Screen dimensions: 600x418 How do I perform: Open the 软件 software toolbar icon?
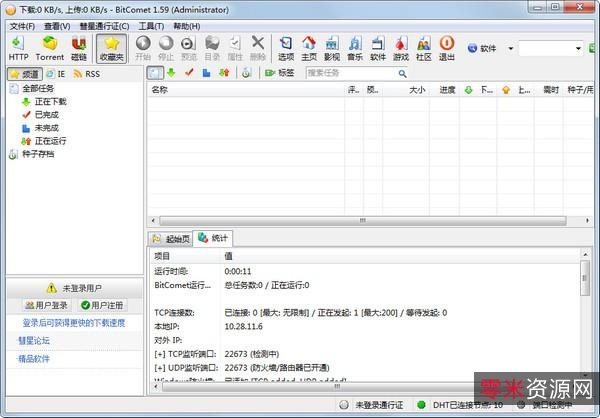coord(378,48)
